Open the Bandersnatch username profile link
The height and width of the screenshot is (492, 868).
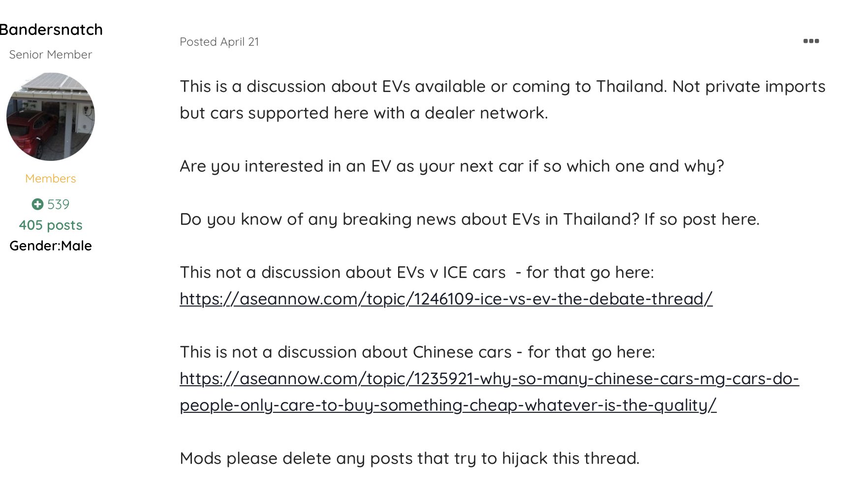click(x=51, y=30)
